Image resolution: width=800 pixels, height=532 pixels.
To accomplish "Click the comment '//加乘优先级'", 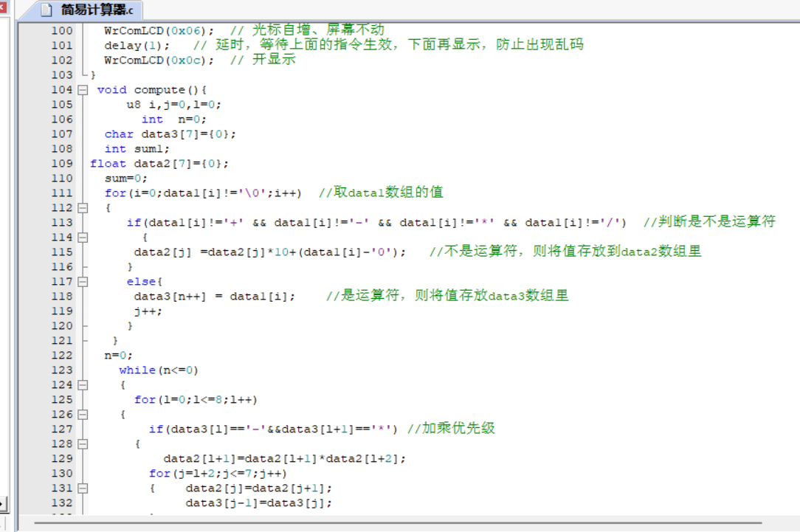I will click(451, 429).
